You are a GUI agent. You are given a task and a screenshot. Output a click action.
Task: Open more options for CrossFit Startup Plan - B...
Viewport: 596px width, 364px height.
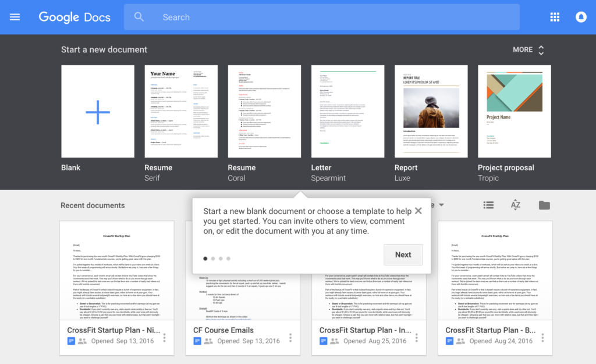tap(542, 338)
